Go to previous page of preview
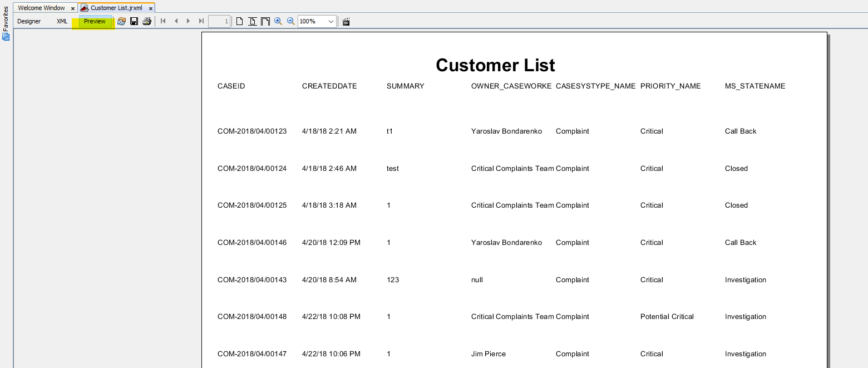This screenshot has width=868, height=368. point(176,21)
